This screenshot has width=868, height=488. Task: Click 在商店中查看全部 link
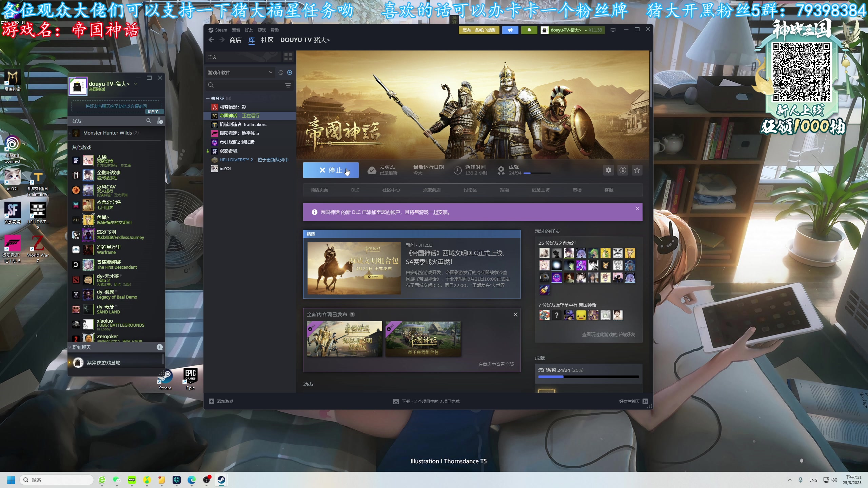pyautogui.click(x=496, y=364)
